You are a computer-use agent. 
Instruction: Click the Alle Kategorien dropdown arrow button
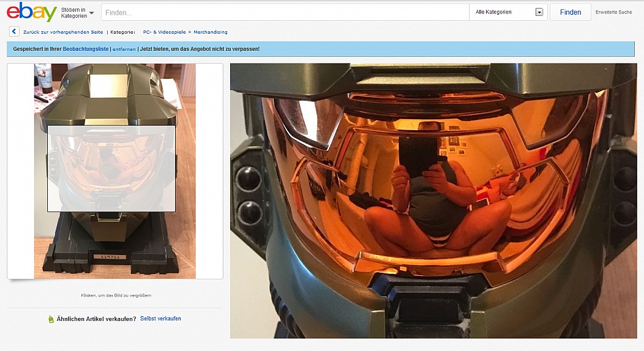[x=539, y=12]
